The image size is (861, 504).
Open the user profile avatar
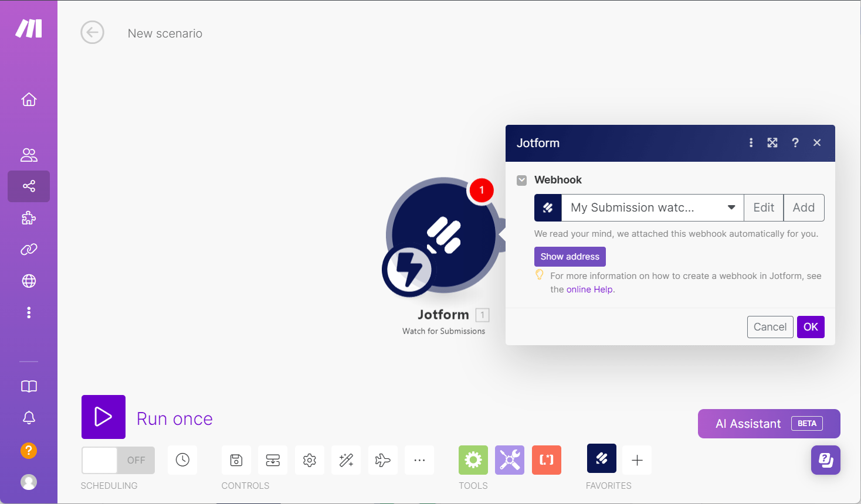29,482
